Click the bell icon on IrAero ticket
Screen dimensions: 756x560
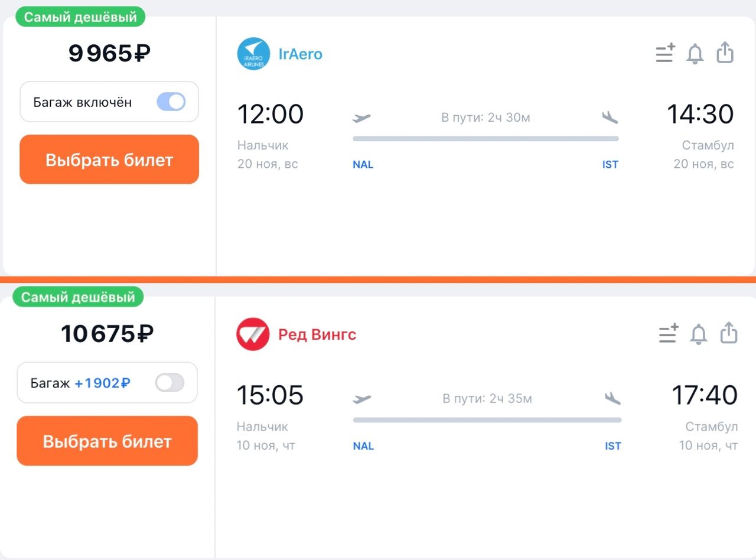click(695, 54)
